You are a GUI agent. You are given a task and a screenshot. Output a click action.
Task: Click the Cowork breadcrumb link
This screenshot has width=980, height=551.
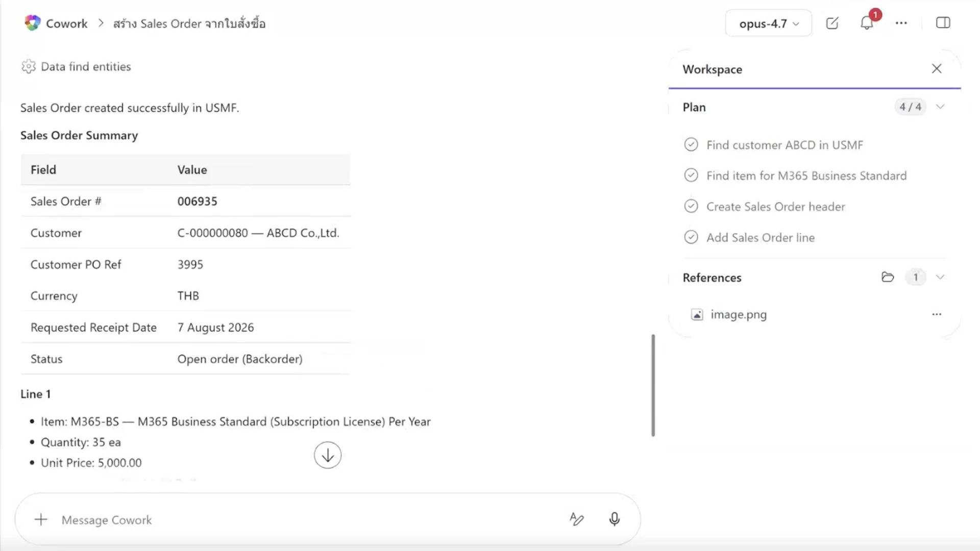coord(67,23)
